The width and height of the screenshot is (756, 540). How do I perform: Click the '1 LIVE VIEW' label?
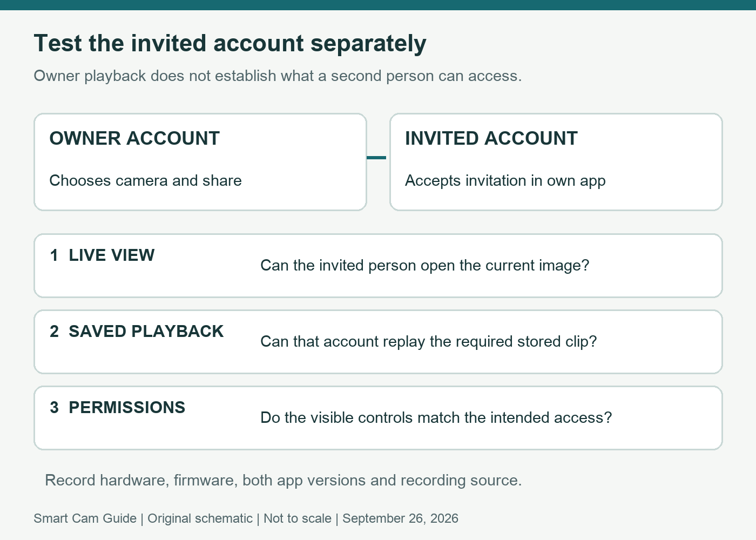102,255
